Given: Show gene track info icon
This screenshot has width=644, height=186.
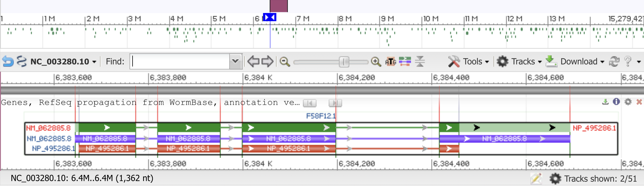Looking at the screenshot, I should tap(616, 102).
